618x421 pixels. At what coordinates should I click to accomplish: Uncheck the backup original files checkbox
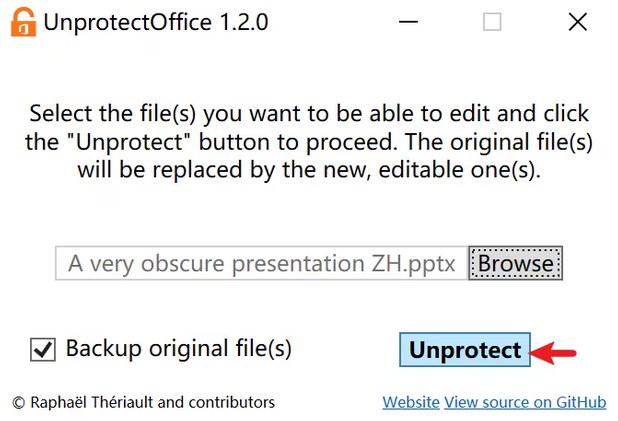[43, 350]
